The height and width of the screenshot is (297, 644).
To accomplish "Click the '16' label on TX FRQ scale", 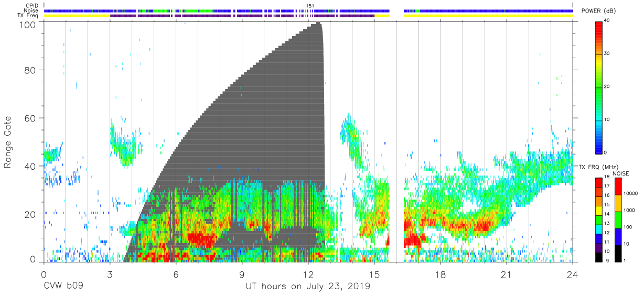I will 608,196.
